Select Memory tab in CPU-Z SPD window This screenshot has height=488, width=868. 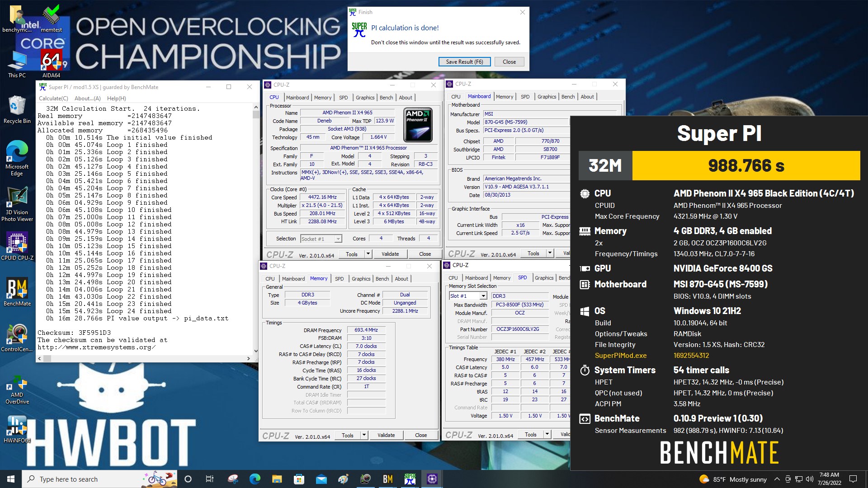pyautogui.click(x=502, y=278)
